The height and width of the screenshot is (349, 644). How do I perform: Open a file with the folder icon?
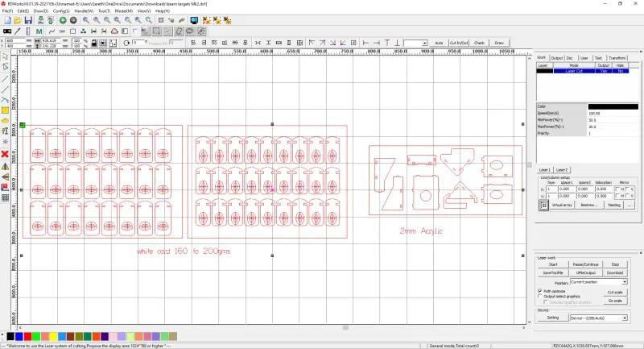coord(18,20)
